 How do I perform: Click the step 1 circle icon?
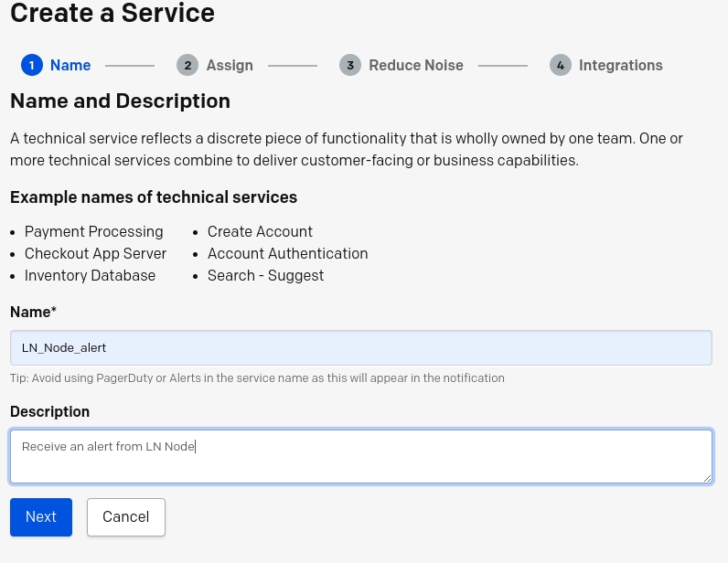[32, 66]
